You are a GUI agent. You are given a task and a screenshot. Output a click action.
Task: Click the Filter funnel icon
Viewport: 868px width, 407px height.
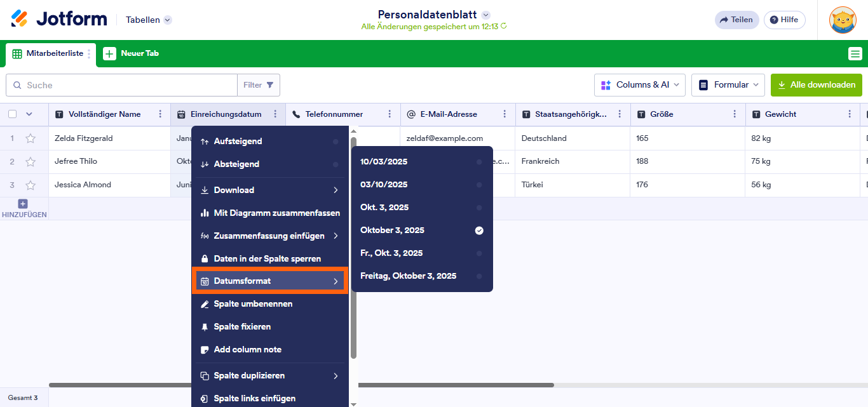[258, 84]
